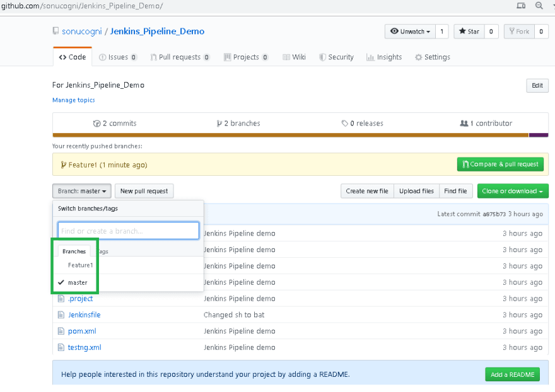The image size is (555, 392).
Task: Select the Branches tab in the switcher
Action: [74, 251]
